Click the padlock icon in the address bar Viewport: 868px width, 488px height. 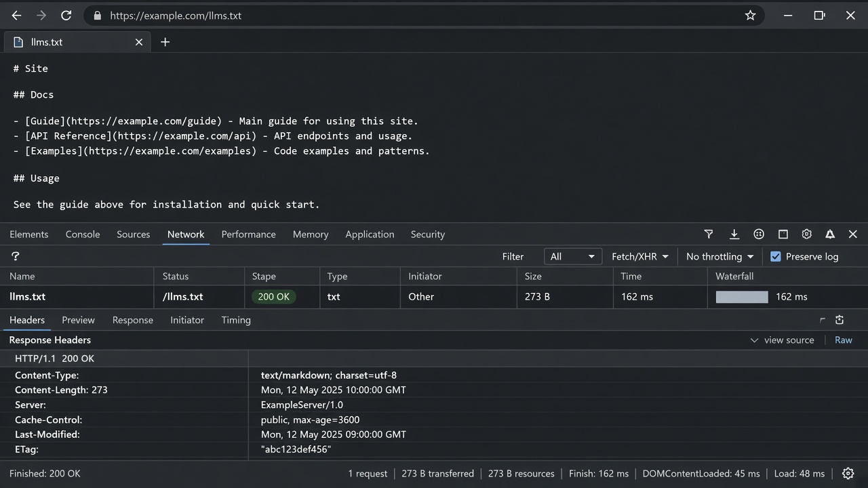point(98,16)
